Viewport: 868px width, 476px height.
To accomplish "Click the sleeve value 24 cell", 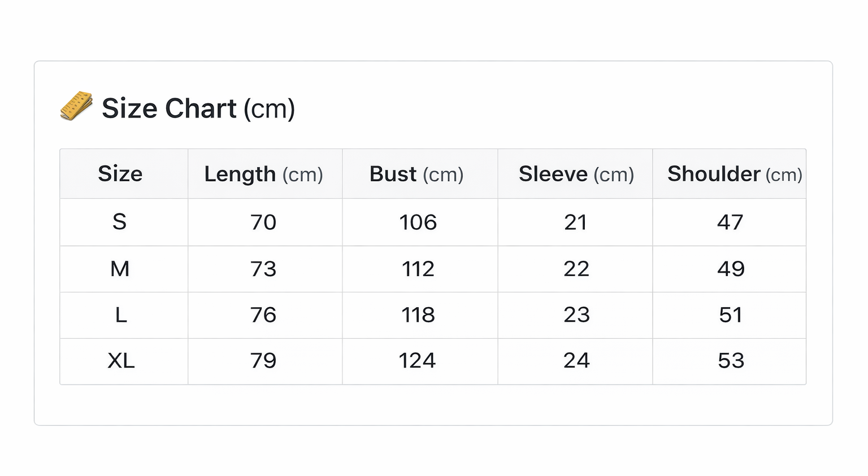I will (576, 361).
